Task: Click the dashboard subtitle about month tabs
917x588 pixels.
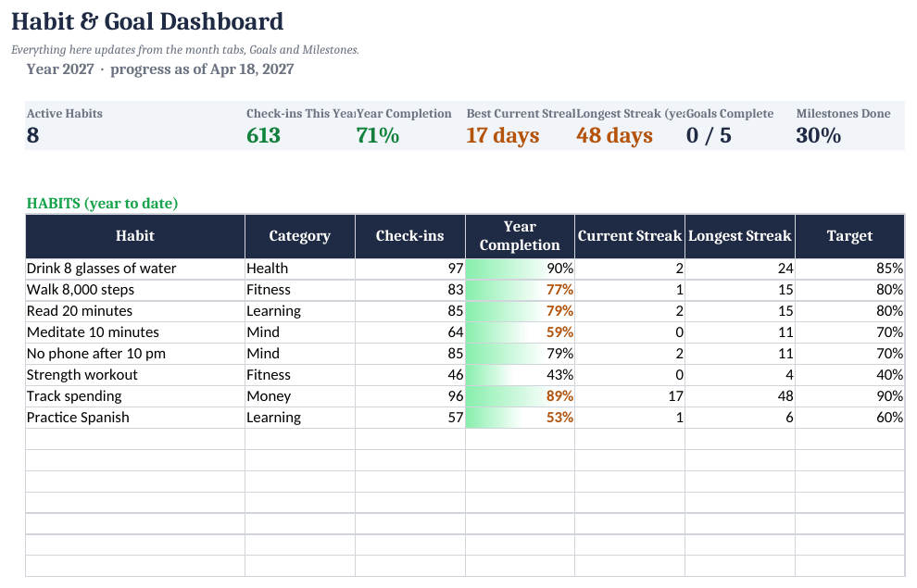Action: coord(185,50)
